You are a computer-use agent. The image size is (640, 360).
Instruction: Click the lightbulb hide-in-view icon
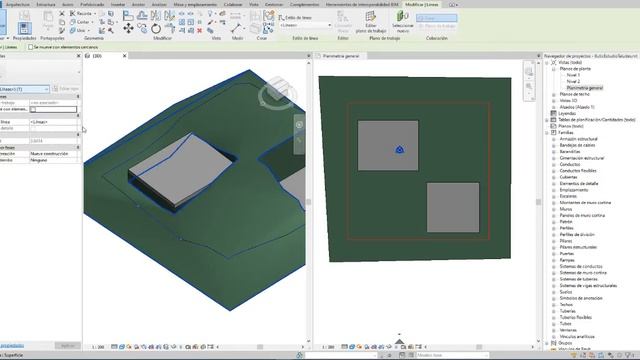tap(210, 14)
